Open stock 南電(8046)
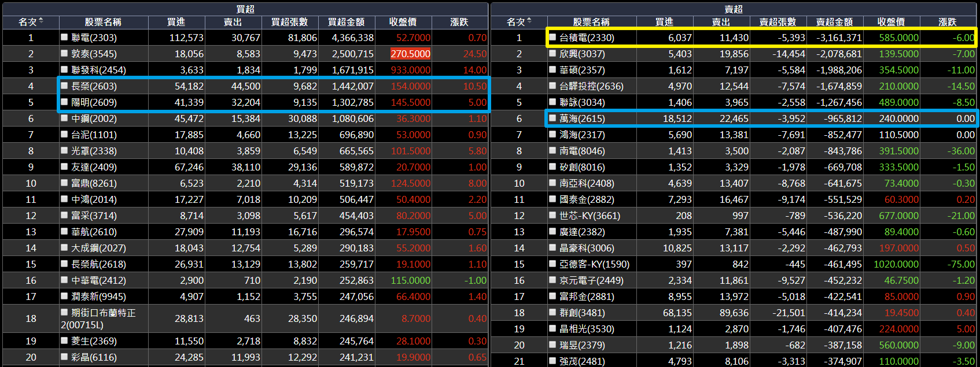The image size is (980, 367). coord(582,151)
